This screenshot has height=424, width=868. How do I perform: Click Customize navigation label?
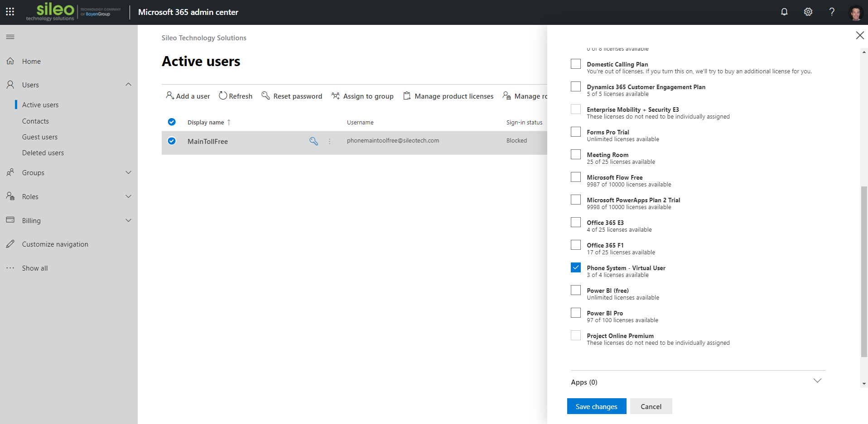[x=55, y=244]
